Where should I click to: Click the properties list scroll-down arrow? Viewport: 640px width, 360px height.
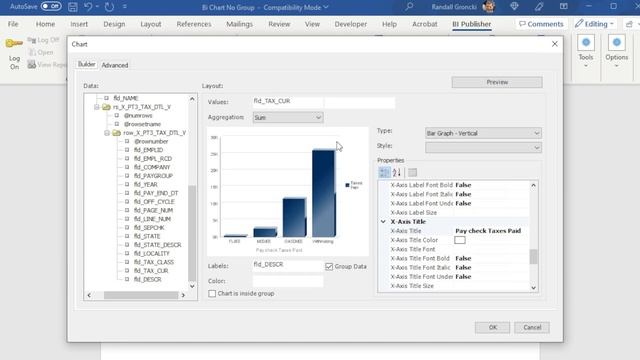click(x=533, y=288)
